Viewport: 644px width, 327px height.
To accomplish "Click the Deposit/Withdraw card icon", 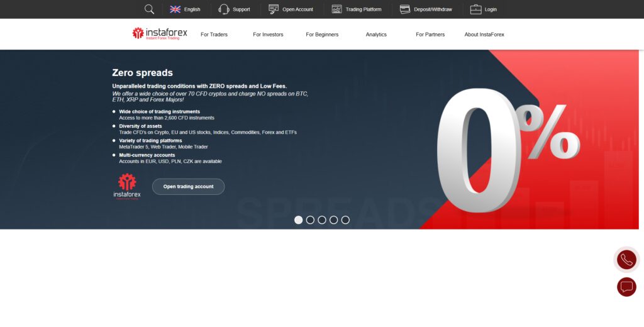I will [x=405, y=9].
